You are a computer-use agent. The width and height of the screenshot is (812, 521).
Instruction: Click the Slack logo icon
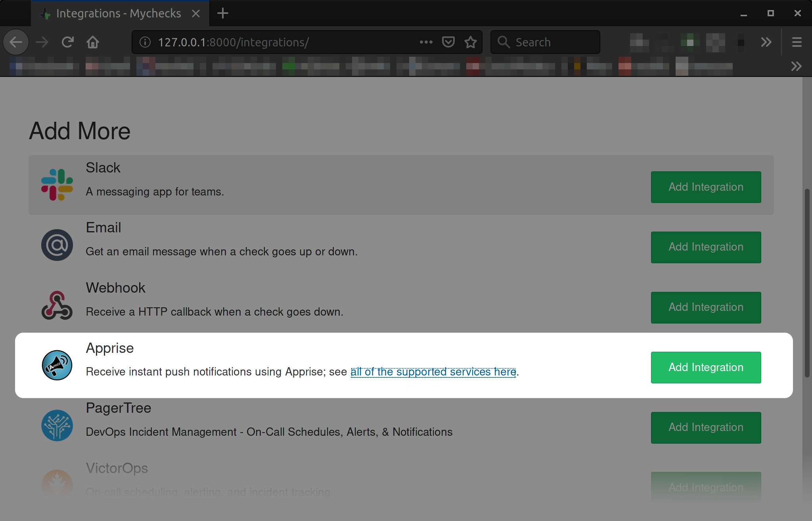point(57,185)
